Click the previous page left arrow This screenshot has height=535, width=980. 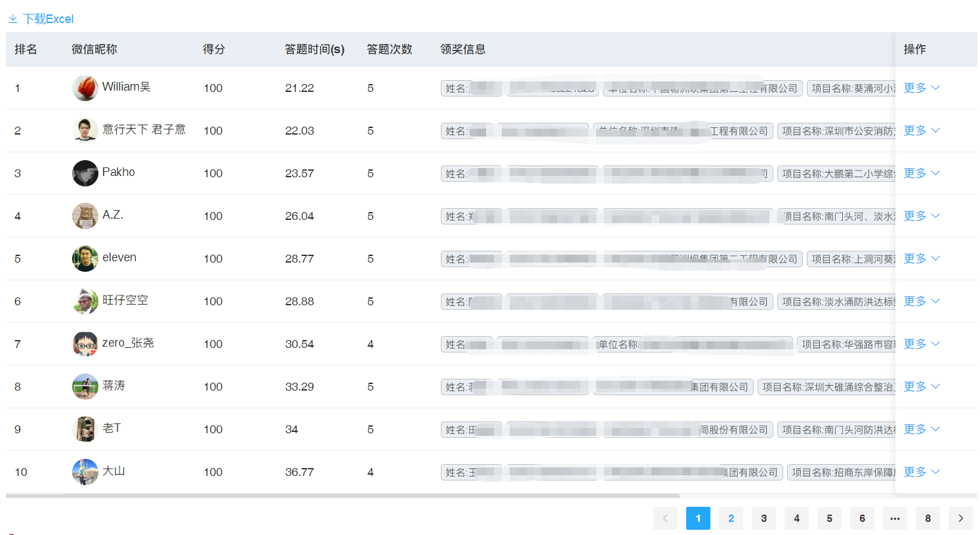pos(665,519)
